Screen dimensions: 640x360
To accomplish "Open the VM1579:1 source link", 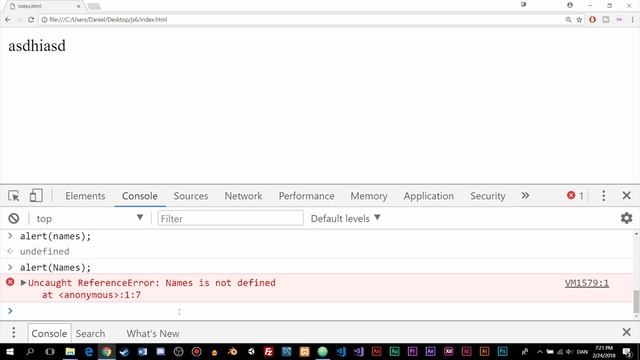I will 587,283.
